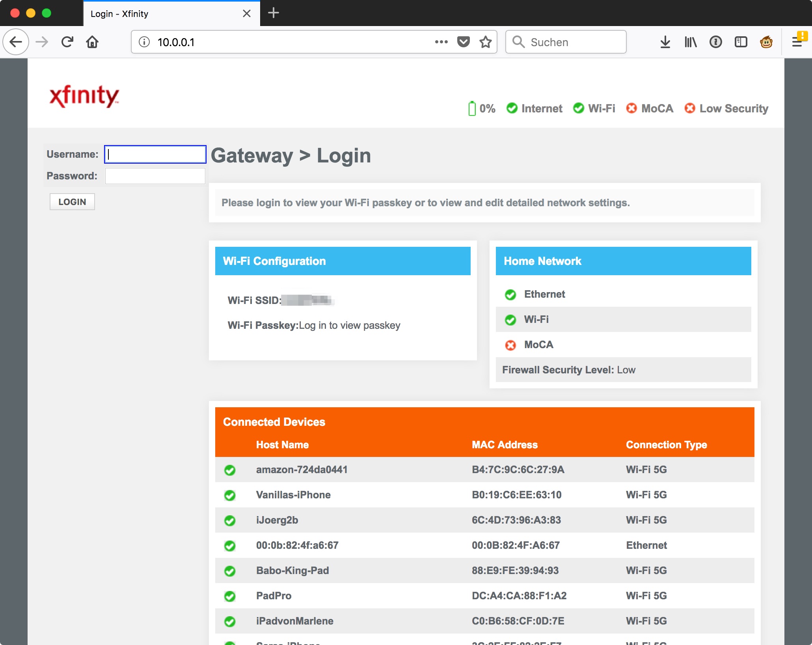Click host name amazon-724da0441

[302, 470]
